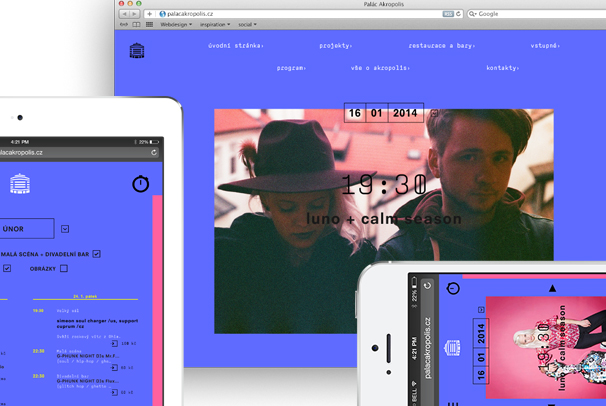Open the Webdesign bookmarks folder dropdown
Screen dimensions: 606x406
tap(178, 24)
